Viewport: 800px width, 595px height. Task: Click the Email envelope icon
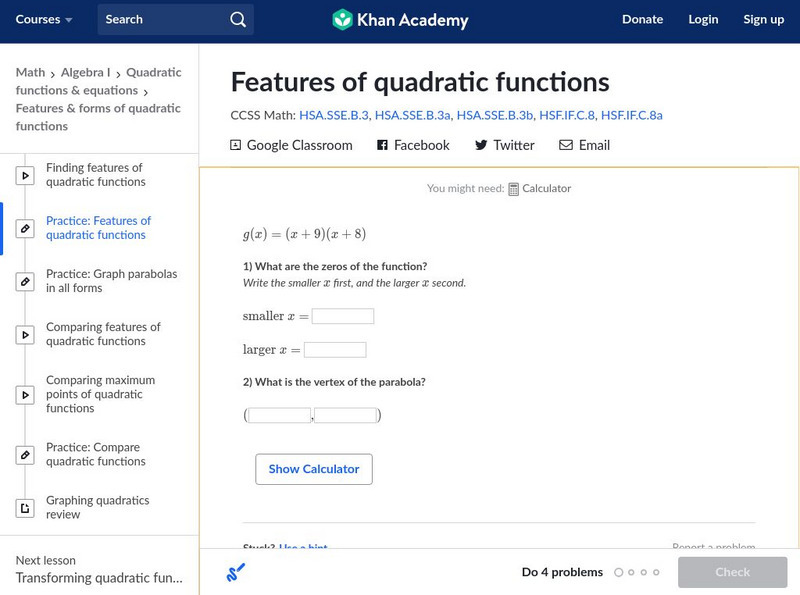point(566,145)
